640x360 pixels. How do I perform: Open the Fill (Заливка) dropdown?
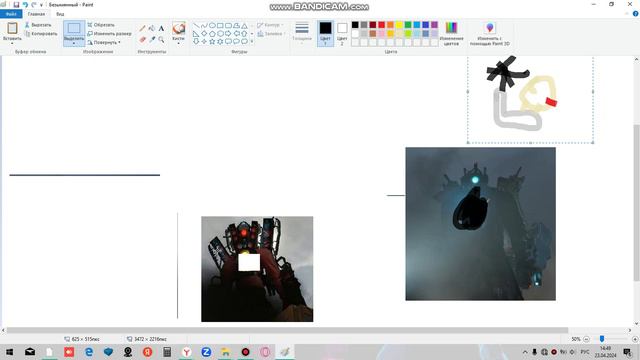[271, 34]
